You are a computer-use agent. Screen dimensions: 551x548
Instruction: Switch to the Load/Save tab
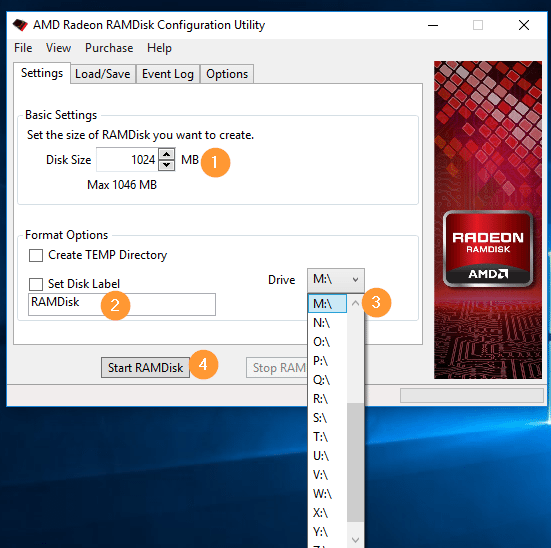(x=103, y=74)
